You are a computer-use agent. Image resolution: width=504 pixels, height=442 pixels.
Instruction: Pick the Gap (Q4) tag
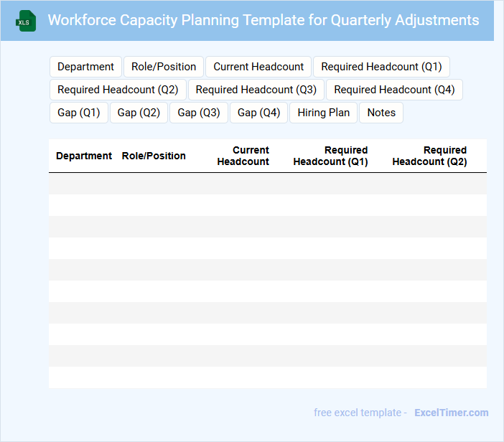[x=258, y=113]
